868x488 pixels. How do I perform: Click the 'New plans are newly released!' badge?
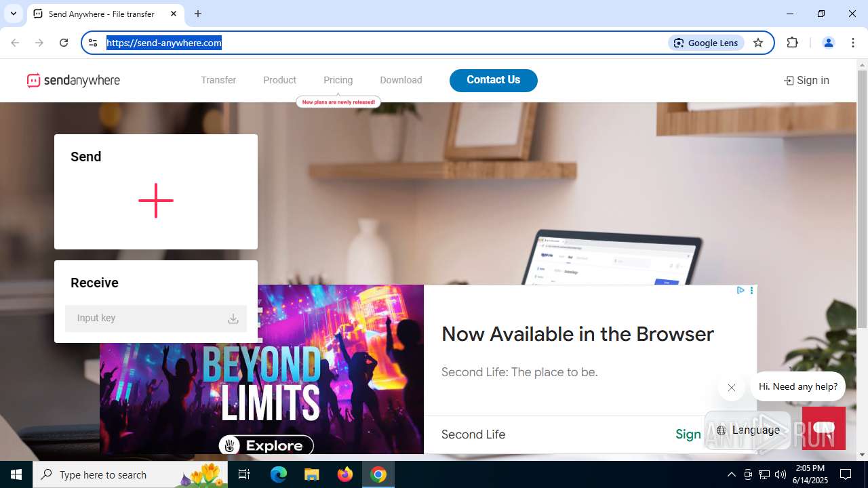tap(338, 102)
